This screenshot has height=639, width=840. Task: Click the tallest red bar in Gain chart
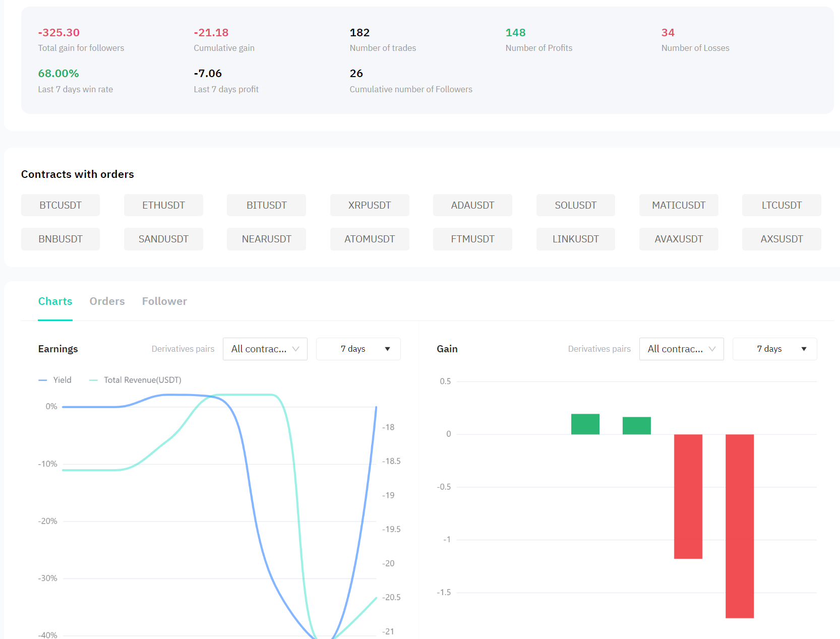pyautogui.click(x=740, y=526)
